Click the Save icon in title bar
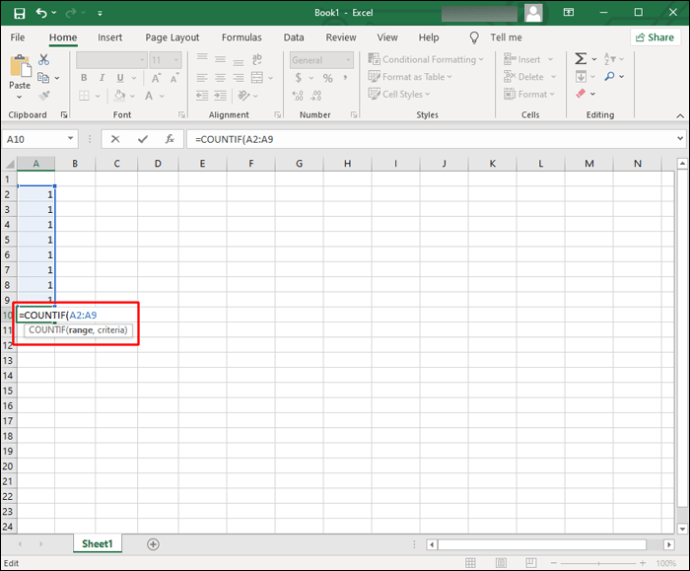The image size is (690, 571). (20, 12)
